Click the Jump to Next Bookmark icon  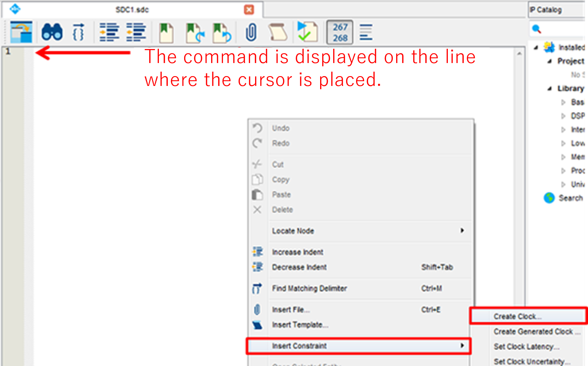coord(195,33)
